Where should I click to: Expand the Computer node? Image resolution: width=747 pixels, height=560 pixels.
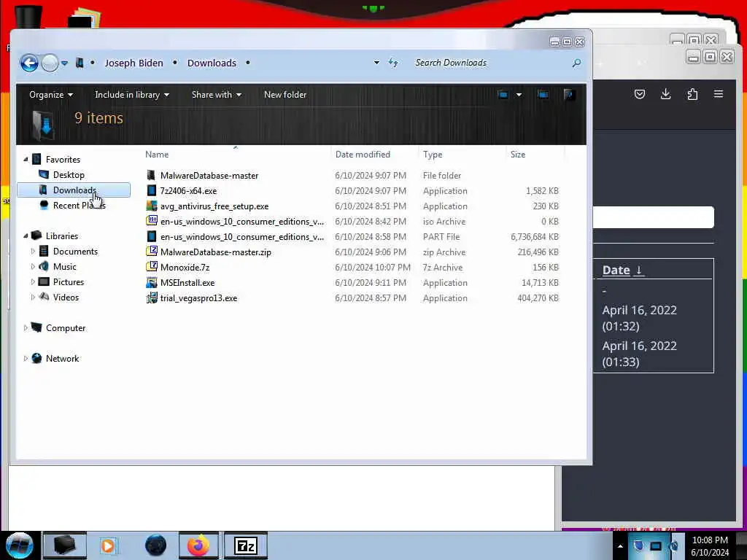[26, 327]
